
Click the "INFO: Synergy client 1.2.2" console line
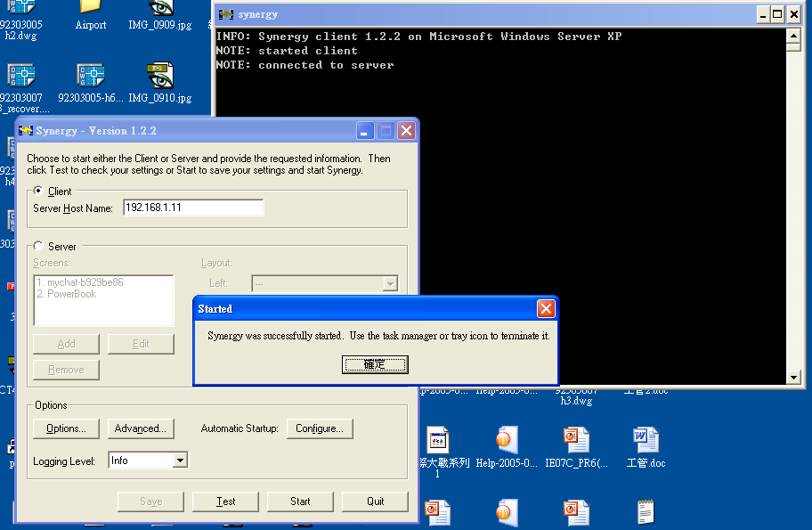419,37
